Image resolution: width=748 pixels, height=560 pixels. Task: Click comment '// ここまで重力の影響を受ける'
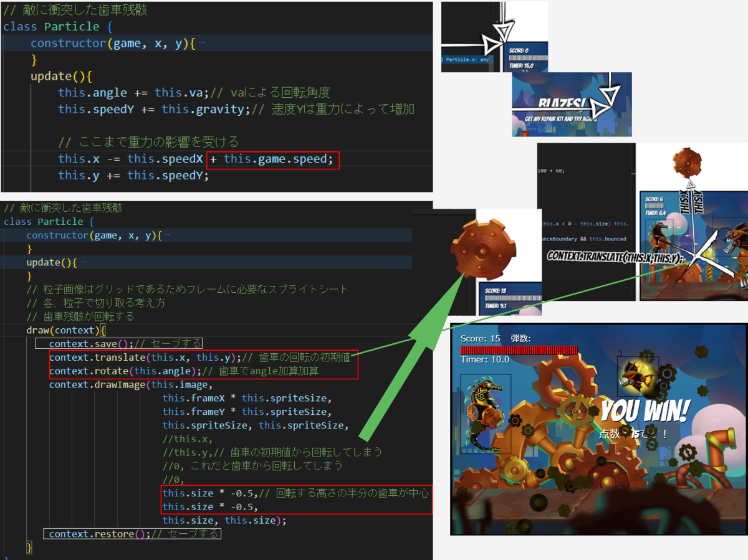(148, 141)
